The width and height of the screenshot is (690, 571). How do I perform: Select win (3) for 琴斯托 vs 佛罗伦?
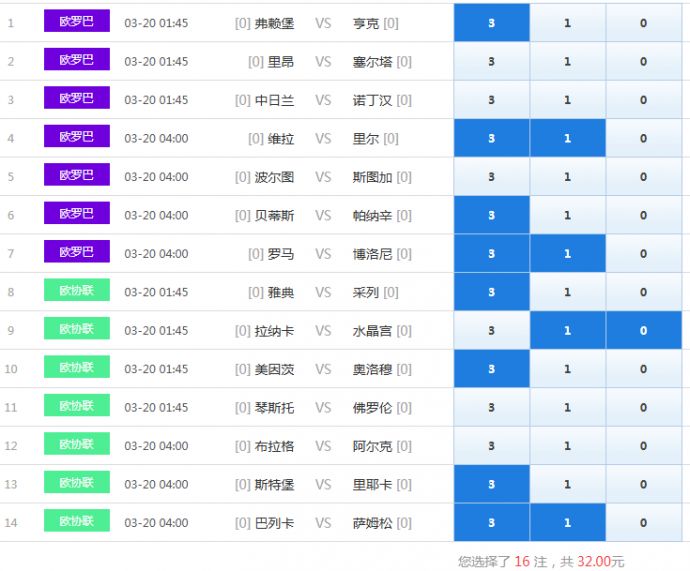(x=491, y=408)
